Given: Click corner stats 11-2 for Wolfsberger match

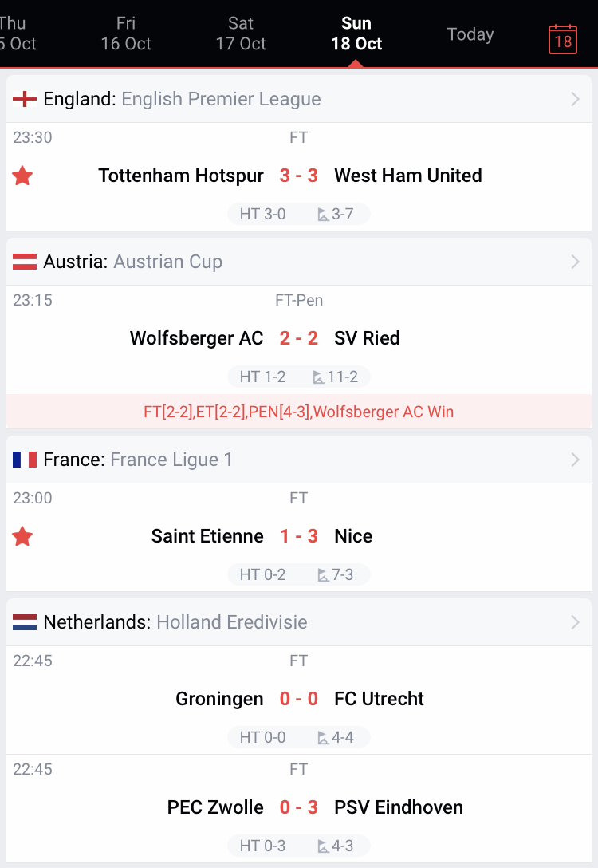Looking at the screenshot, I should (336, 377).
